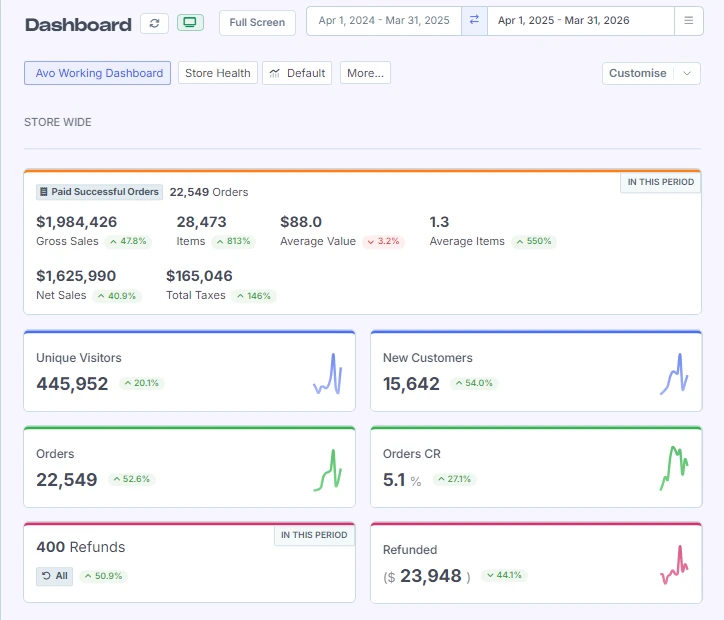The height and width of the screenshot is (620, 724).
Task: Open the Apr 1, 2024 - Mar 31, 2025 date range
Action: (x=384, y=21)
